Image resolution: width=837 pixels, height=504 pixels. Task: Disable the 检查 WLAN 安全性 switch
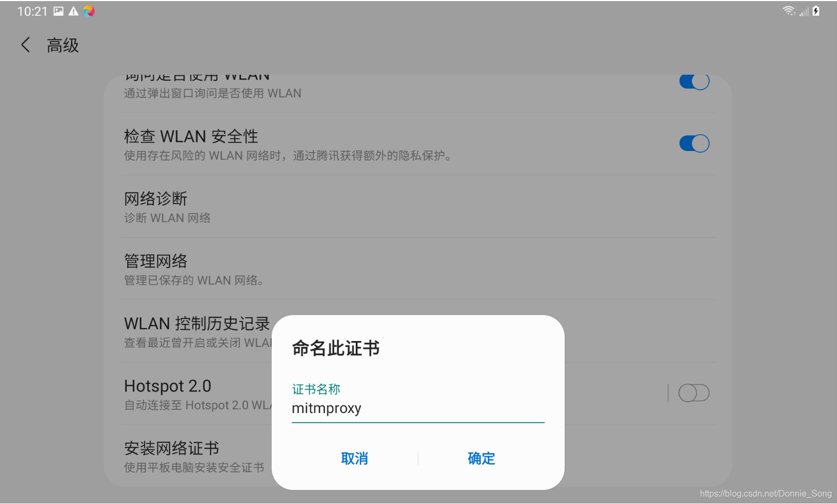point(694,143)
